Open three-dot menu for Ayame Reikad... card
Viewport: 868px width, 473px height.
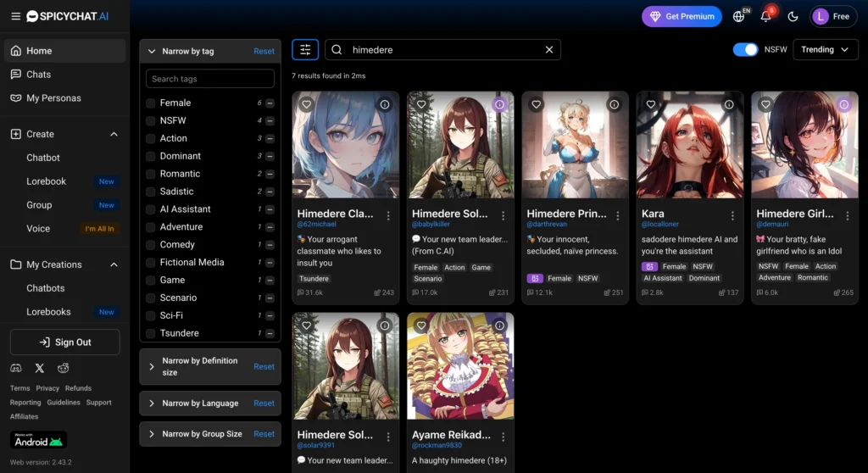[x=504, y=437]
